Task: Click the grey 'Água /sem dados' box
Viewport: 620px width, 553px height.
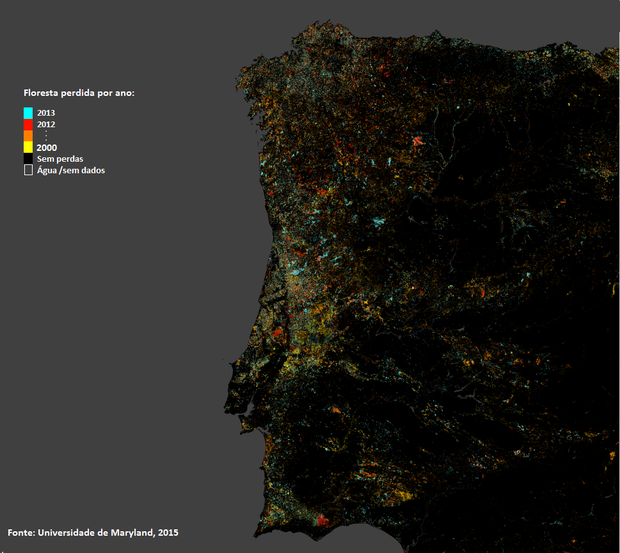Action: [x=29, y=171]
